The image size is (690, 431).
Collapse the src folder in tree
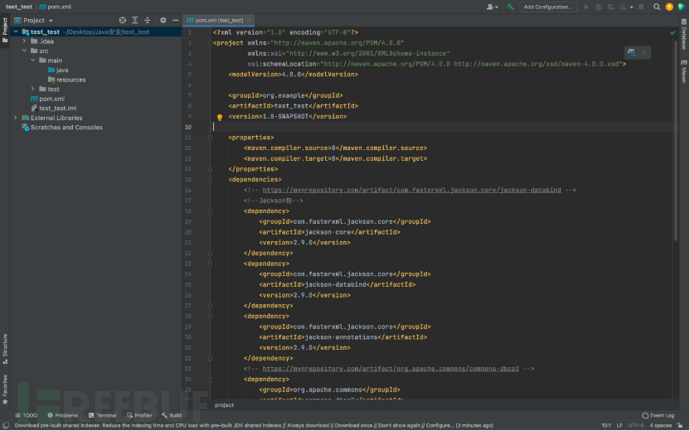[23, 51]
